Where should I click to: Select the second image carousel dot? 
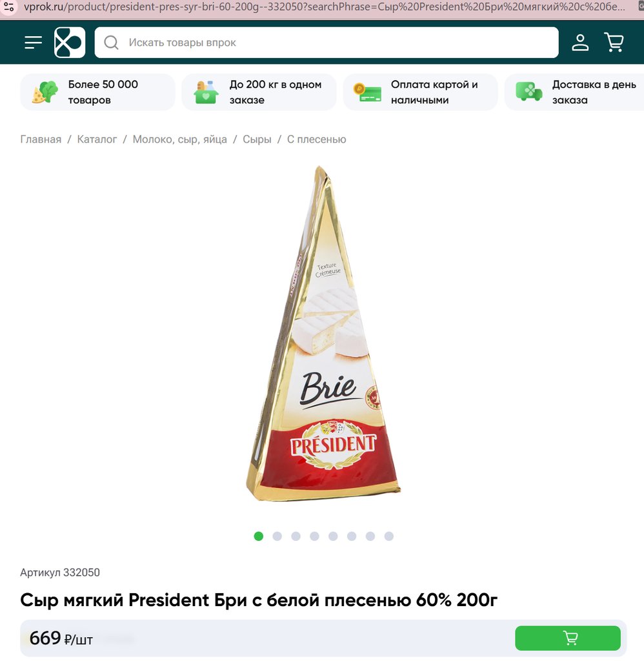(x=277, y=536)
